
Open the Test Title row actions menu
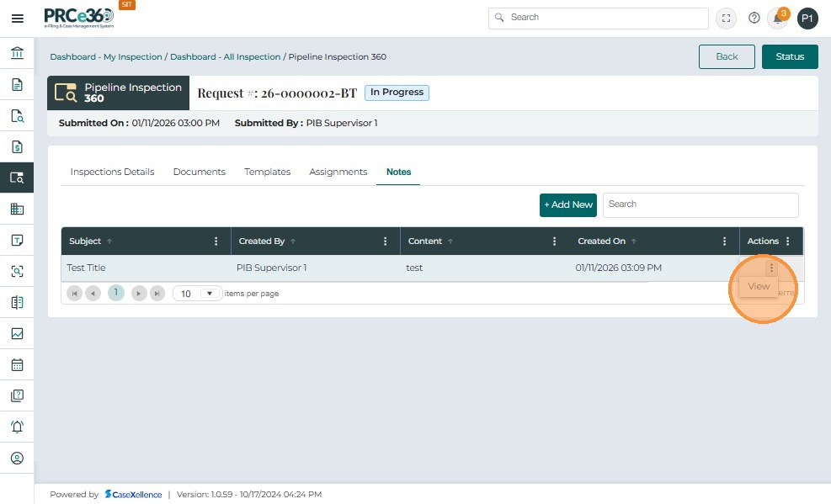(771, 268)
